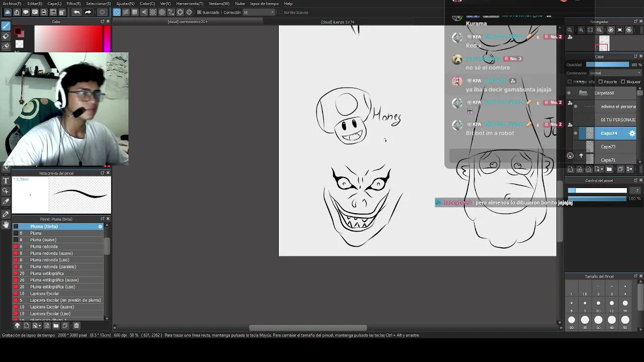Image resolution: width=644 pixels, height=362 pixels.
Task: Enable radial snap guide
Action: tap(153, 12)
